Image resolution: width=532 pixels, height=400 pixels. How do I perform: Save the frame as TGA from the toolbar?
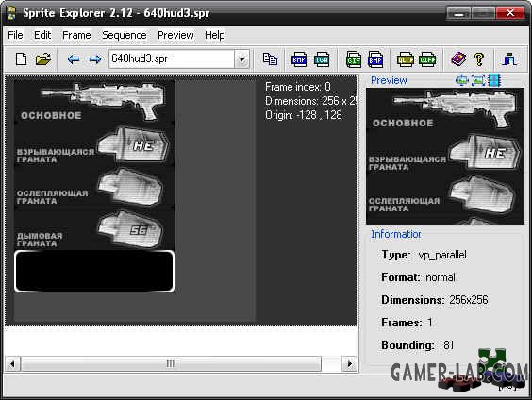coord(322,59)
